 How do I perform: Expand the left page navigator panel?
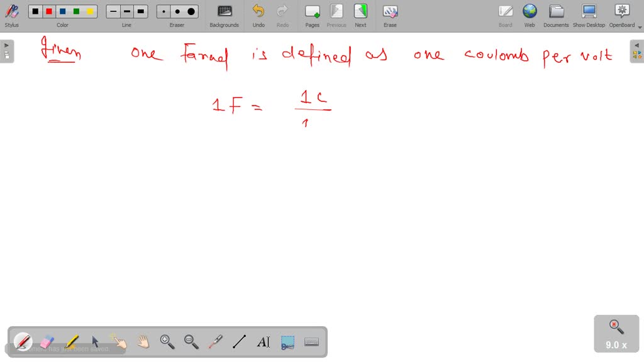click(x=6, y=44)
